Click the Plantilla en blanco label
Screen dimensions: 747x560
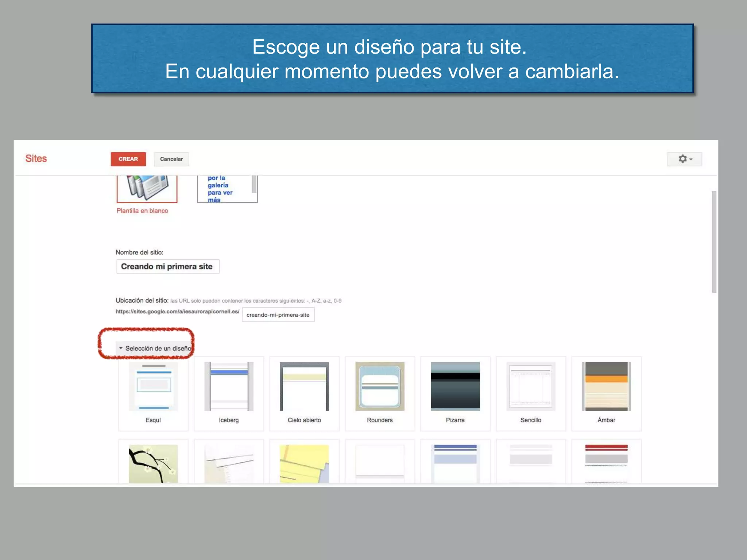(142, 211)
